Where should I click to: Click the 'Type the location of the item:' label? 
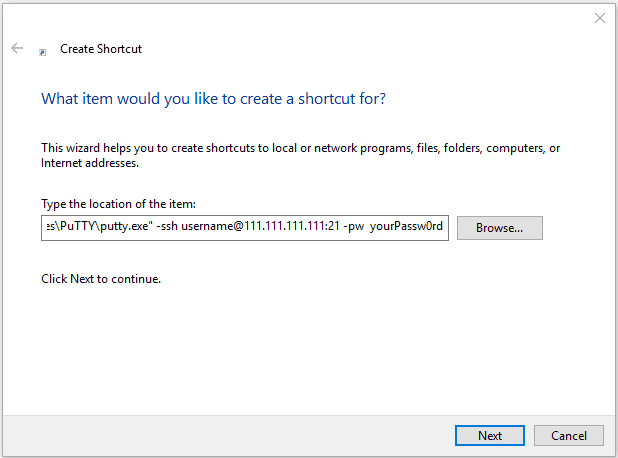[118, 204]
